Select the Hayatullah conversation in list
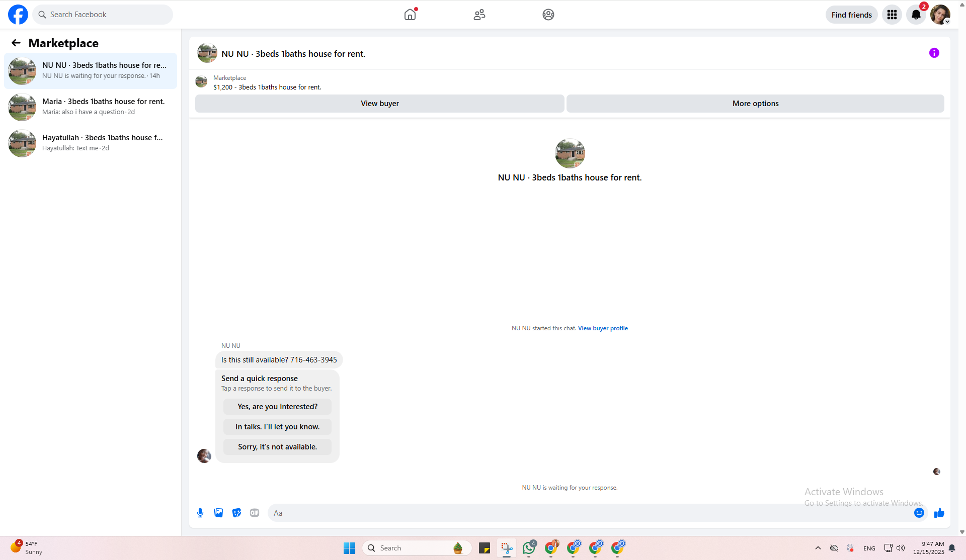The width and height of the screenshot is (966, 560). click(x=91, y=143)
